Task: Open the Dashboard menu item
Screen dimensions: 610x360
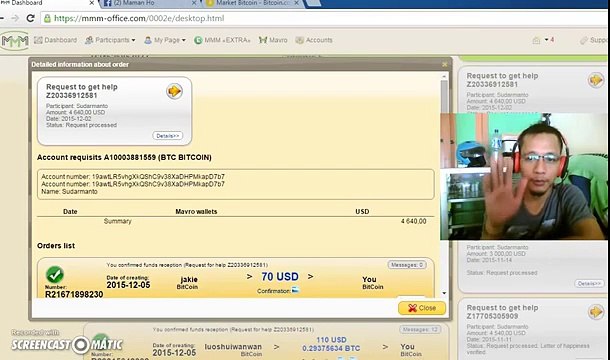Action: pyautogui.click(x=55, y=40)
